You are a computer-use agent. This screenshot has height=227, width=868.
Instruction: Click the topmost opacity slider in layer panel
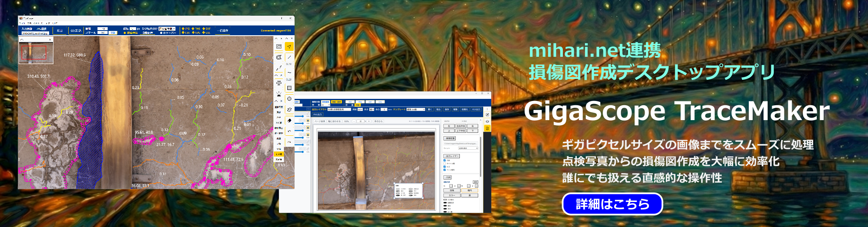click(299, 116)
